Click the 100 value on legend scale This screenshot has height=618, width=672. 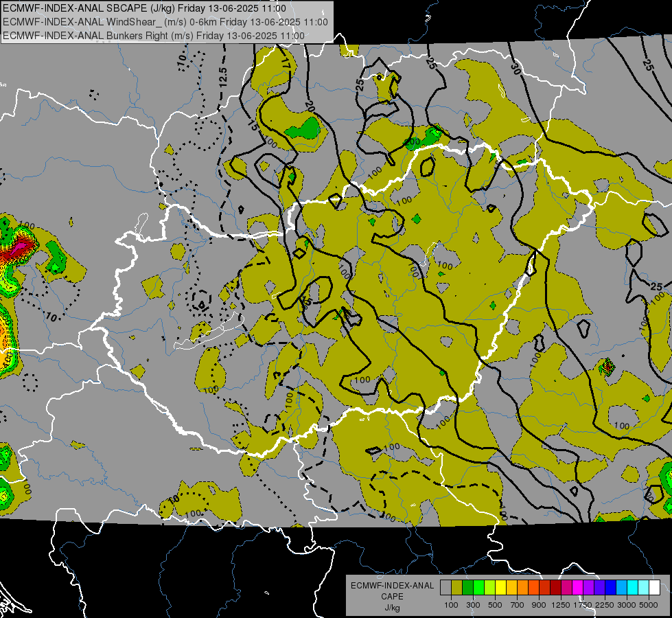[451, 605]
